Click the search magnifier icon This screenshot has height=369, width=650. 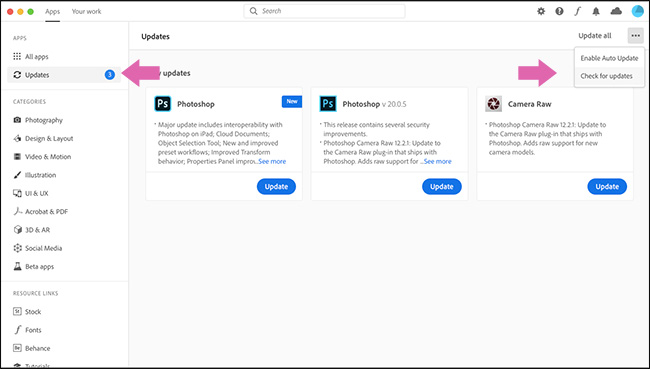pos(253,11)
